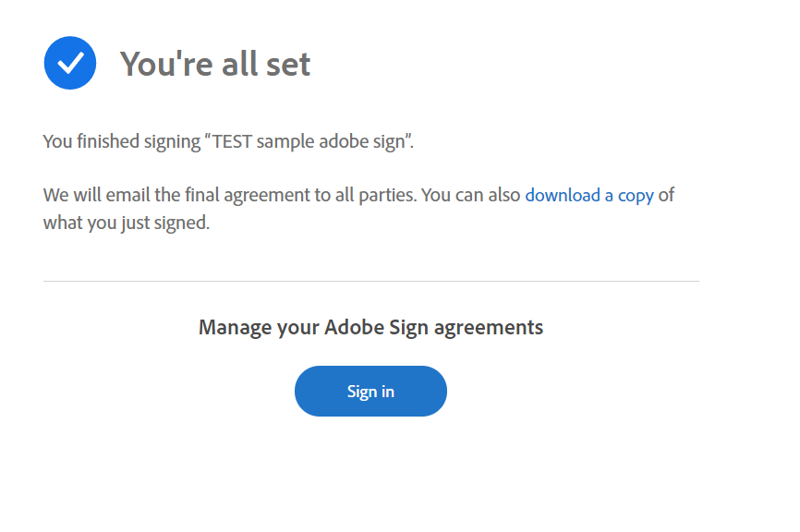Click the word "Adobe" in Manage heading
Image resolution: width=800 pixels, height=532 pixels.
[x=354, y=328]
